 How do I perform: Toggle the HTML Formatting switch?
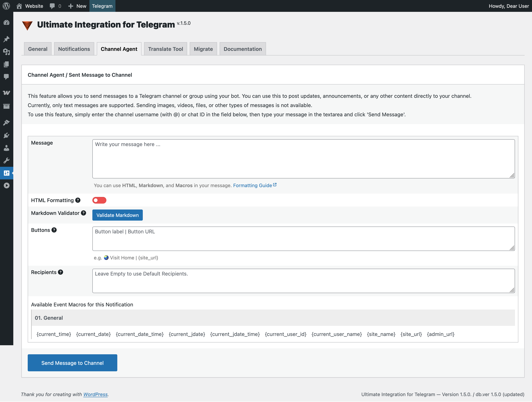click(x=99, y=200)
